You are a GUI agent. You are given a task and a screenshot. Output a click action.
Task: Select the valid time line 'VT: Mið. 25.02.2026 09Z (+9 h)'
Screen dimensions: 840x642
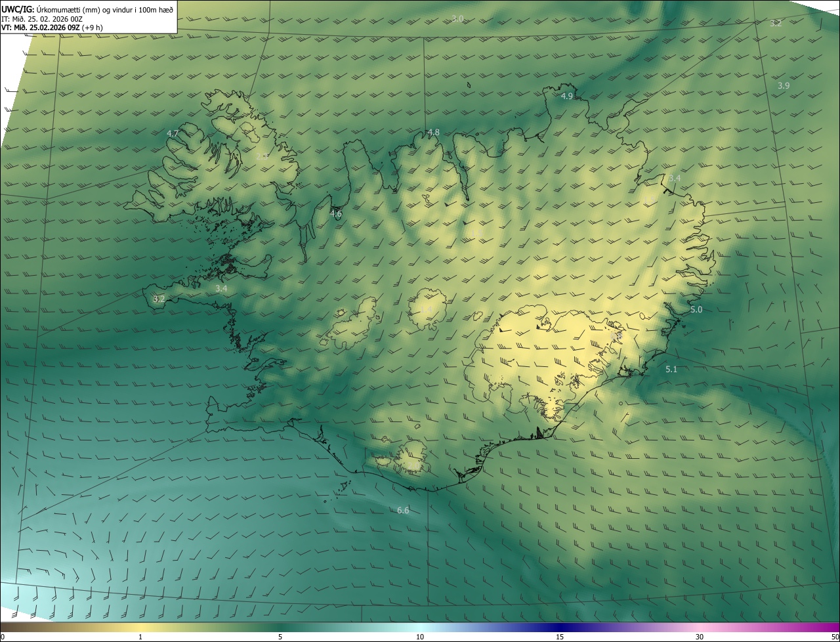click(52, 28)
